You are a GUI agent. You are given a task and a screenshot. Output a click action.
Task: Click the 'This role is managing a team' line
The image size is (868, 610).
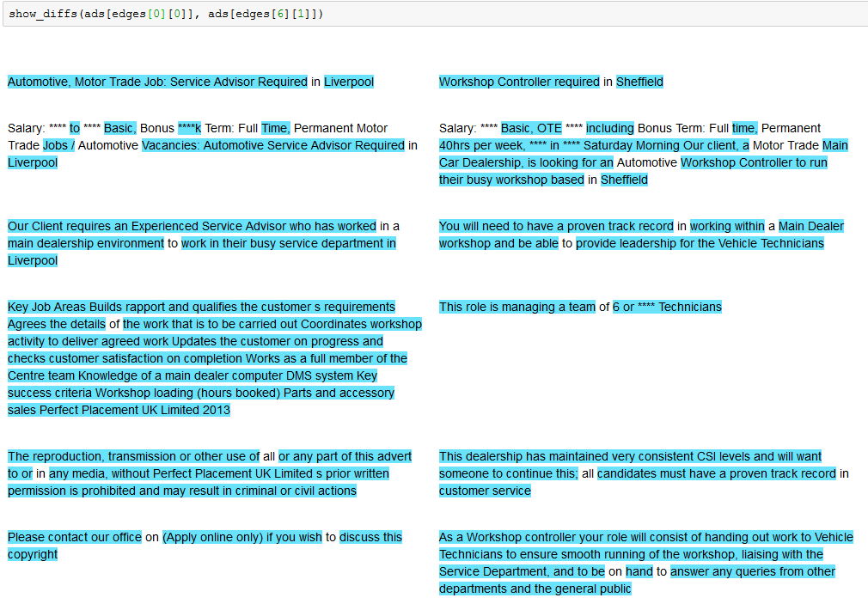point(580,307)
